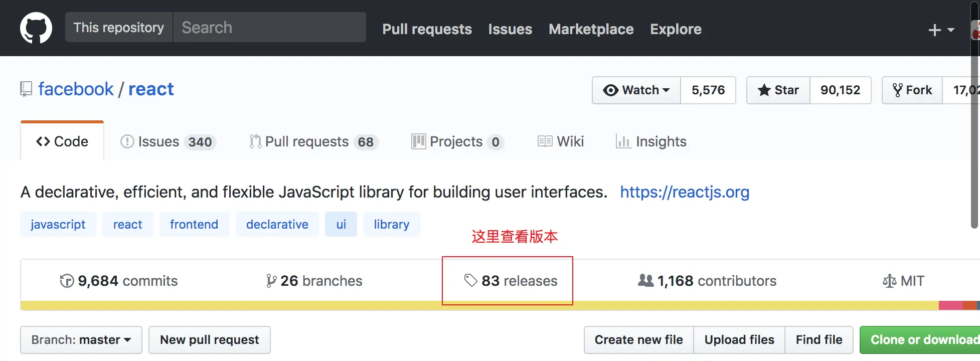Click the MIT license scale icon
980x361 pixels.
(x=889, y=281)
